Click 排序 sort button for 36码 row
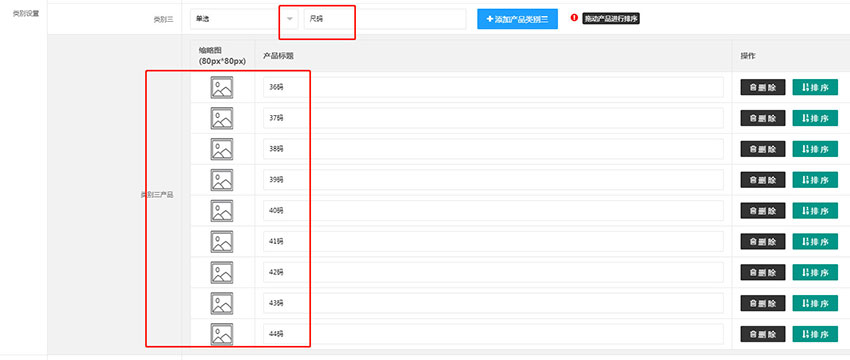Image resolution: width=850 pixels, height=360 pixels. click(x=815, y=87)
